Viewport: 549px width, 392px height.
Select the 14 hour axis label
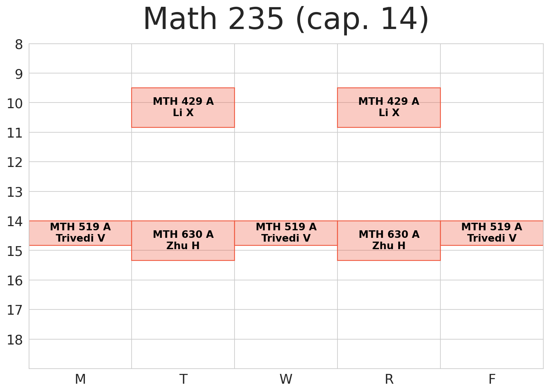point(15,222)
